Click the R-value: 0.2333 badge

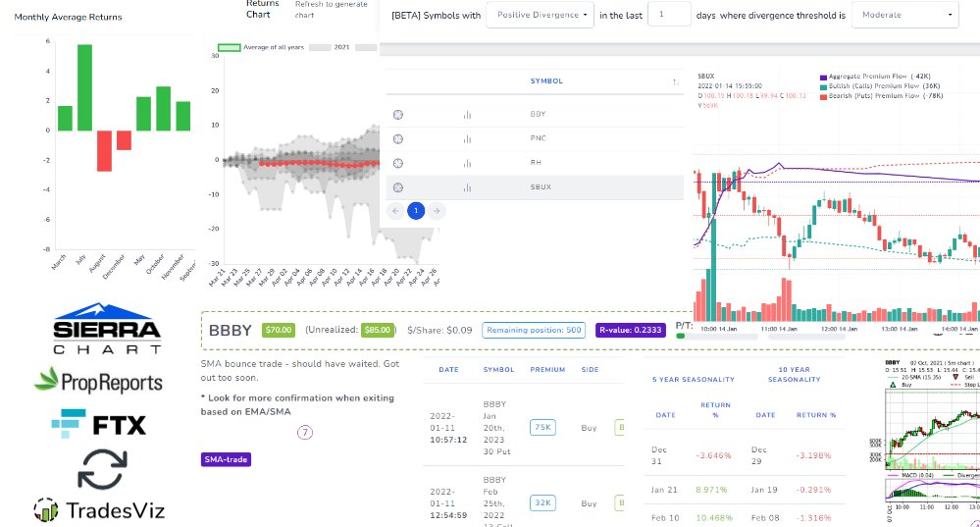pyautogui.click(x=630, y=330)
